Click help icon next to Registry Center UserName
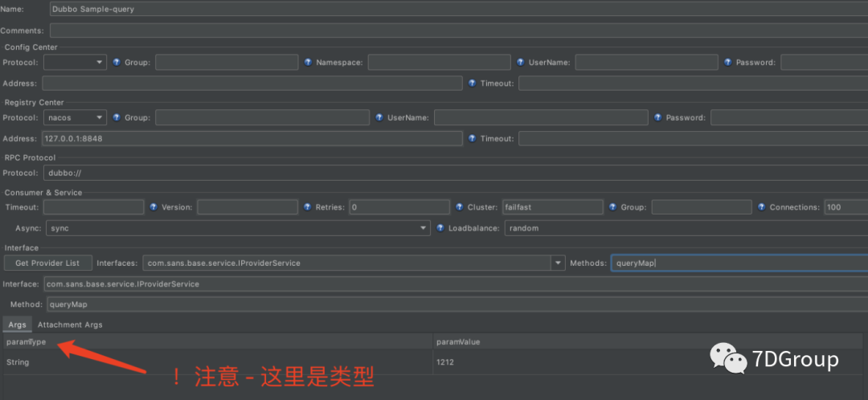The width and height of the screenshot is (868, 400). coord(379,117)
